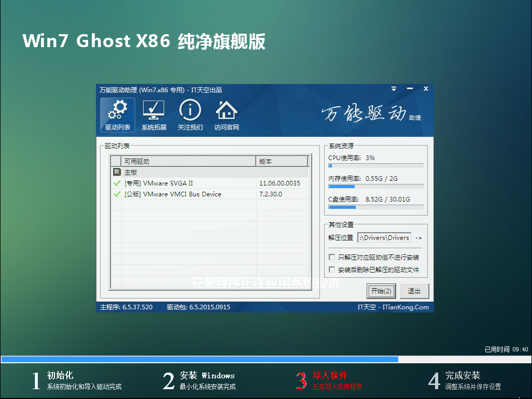Open the 解压位置 path field dropdown
This screenshot has height=399, width=532.
point(384,237)
